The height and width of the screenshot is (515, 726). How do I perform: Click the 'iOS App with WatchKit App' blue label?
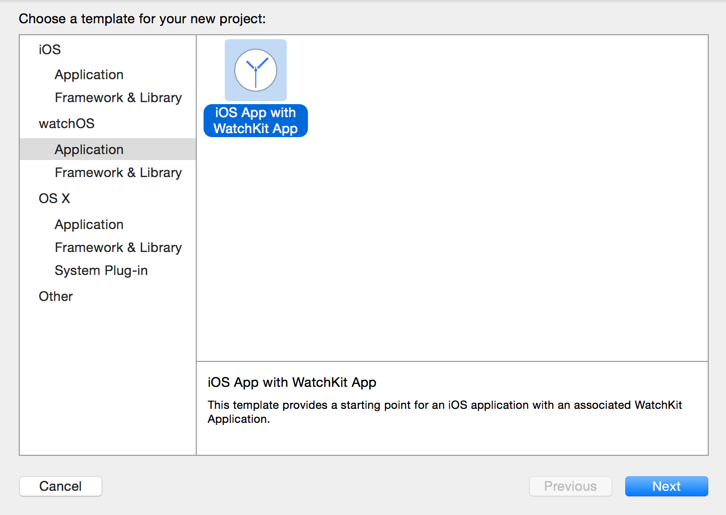[x=255, y=121]
